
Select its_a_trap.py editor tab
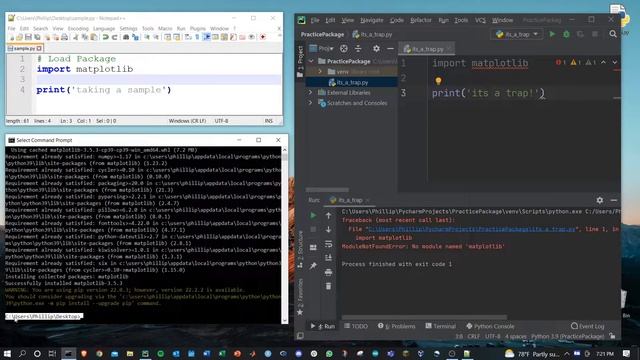(x=426, y=49)
